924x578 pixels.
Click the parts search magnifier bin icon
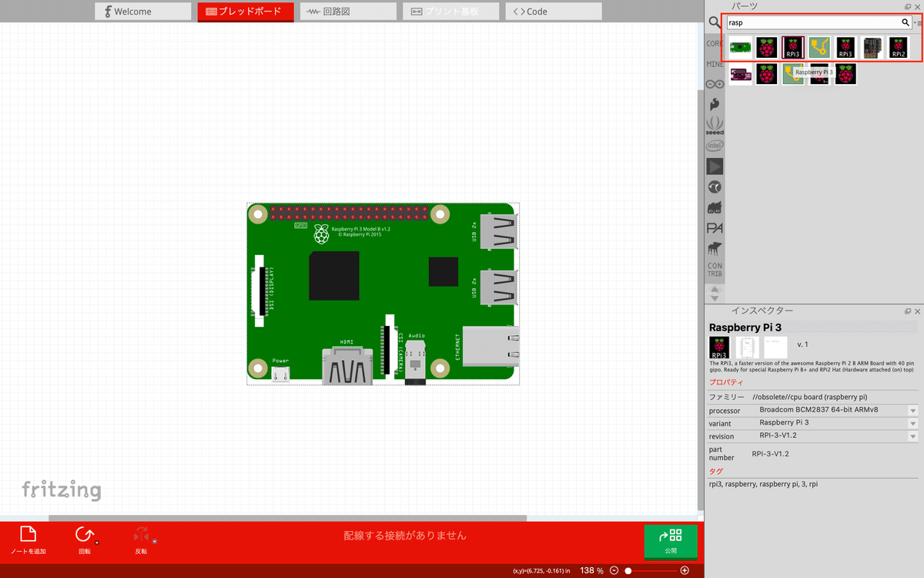click(715, 23)
